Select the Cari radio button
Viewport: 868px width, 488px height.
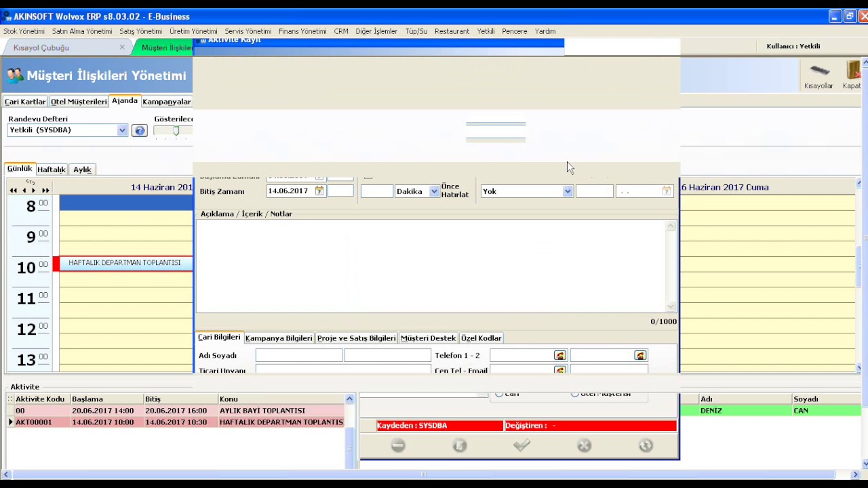(x=500, y=393)
